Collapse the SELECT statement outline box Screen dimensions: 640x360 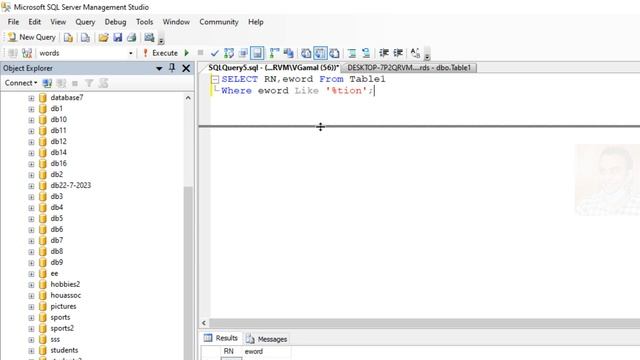pos(215,79)
